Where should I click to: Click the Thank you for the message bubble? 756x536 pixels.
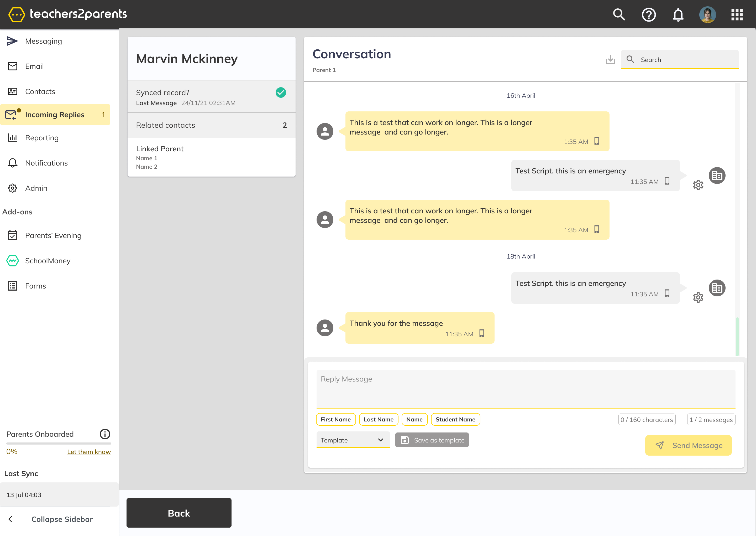420,328
